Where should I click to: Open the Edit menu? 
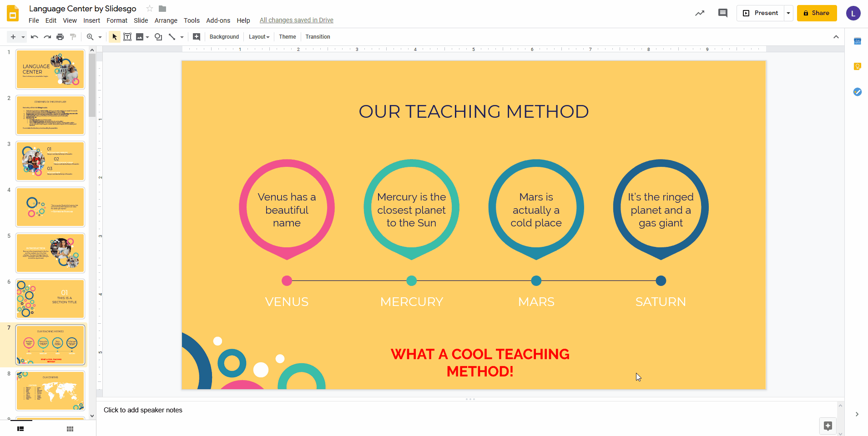click(51, 20)
